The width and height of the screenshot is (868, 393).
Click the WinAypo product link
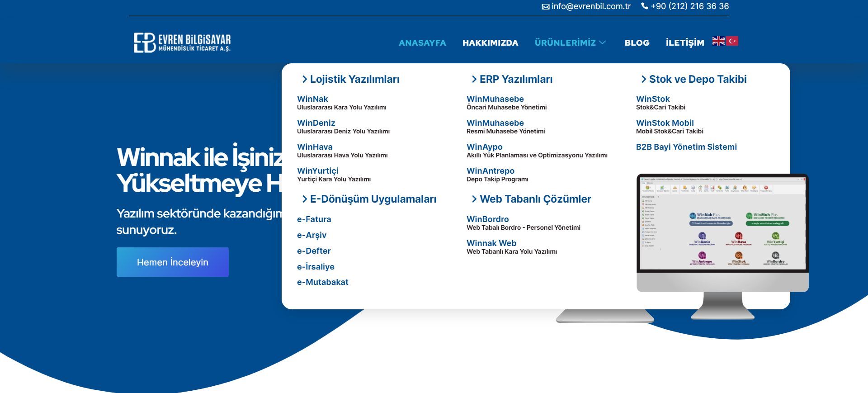click(x=484, y=147)
